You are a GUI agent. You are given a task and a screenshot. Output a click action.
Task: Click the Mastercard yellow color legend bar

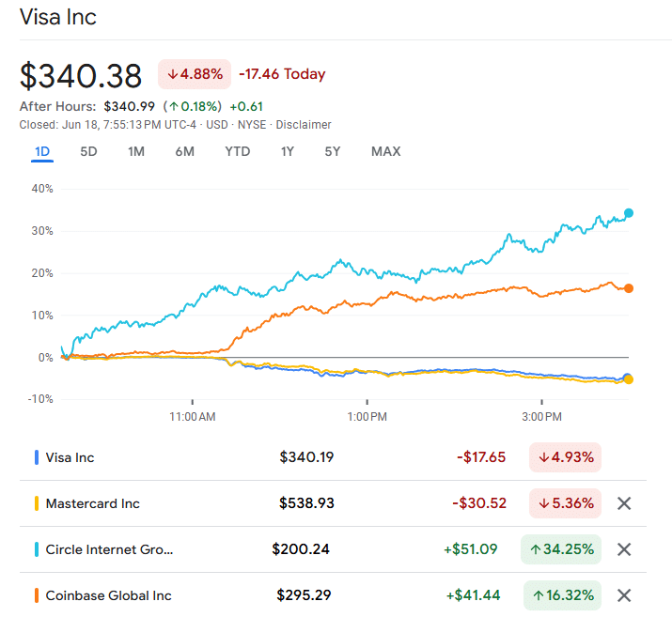37,503
